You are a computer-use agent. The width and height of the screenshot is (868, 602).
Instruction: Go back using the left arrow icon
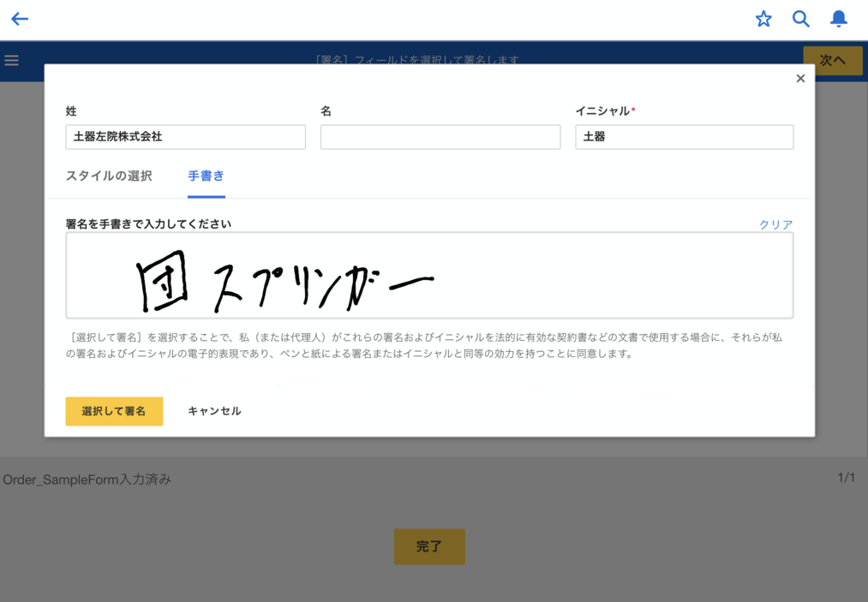pyautogui.click(x=20, y=19)
